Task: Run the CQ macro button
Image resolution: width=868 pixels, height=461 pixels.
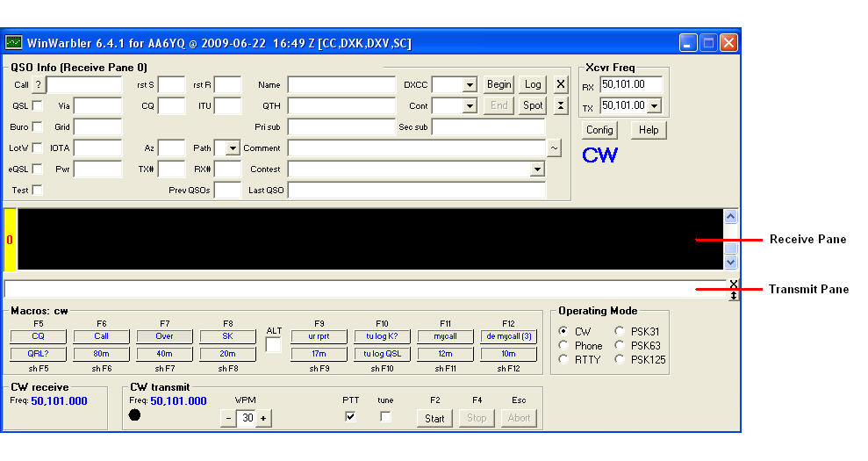Action: (x=39, y=336)
